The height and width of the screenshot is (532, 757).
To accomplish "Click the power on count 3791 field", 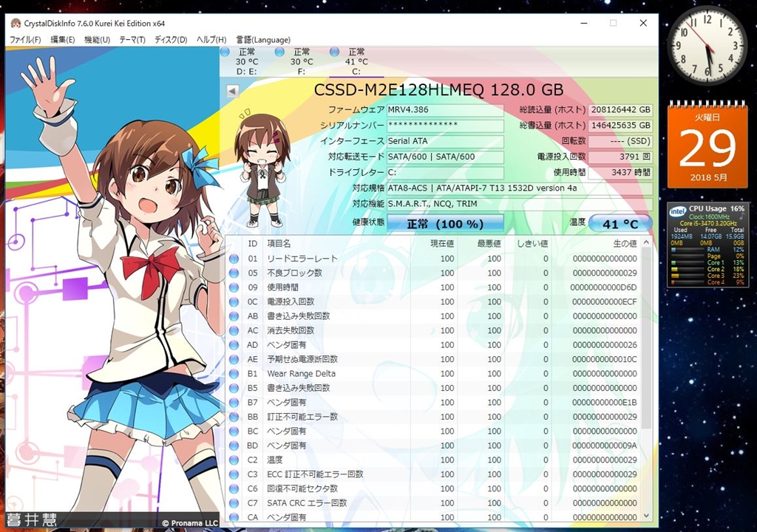I will pos(620,157).
